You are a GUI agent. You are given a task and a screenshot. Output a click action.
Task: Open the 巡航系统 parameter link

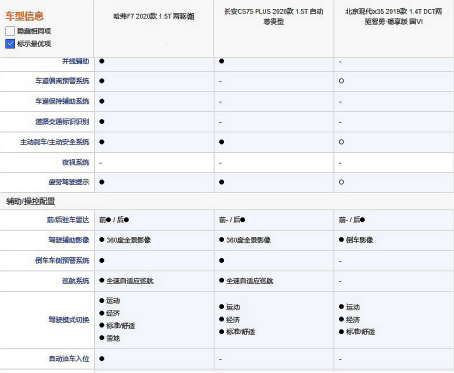[76, 281]
